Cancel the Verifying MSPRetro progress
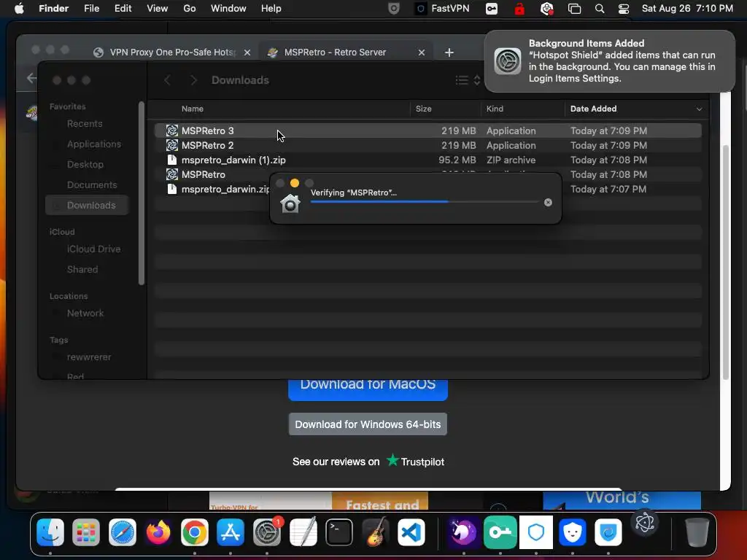The height and width of the screenshot is (560, 747). pos(548,203)
